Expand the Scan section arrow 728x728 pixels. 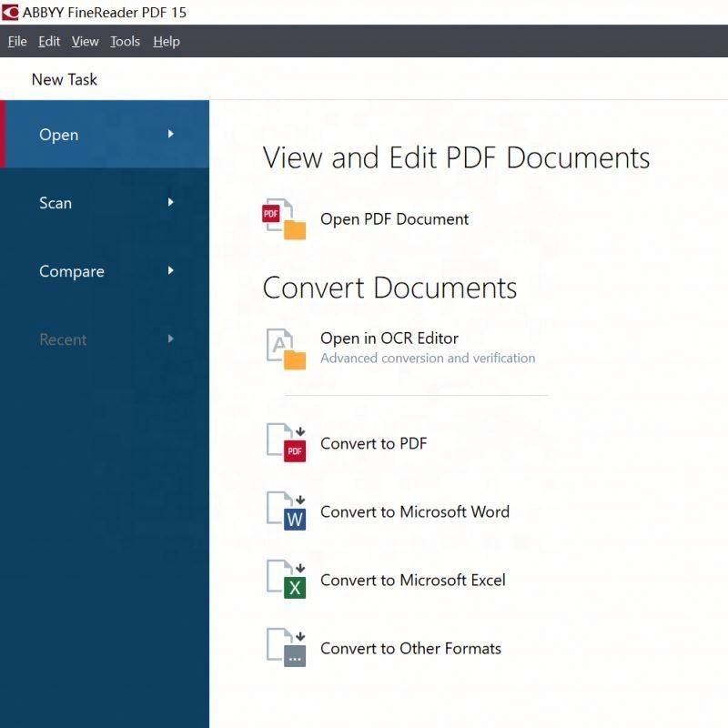tap(170, 202)
